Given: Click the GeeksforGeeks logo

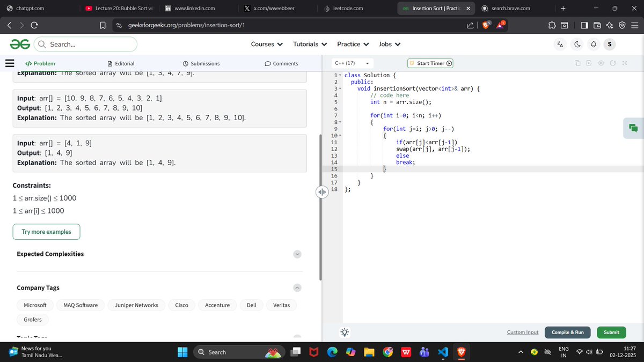Looking at the screenshot, I should [x=19, y=44].
